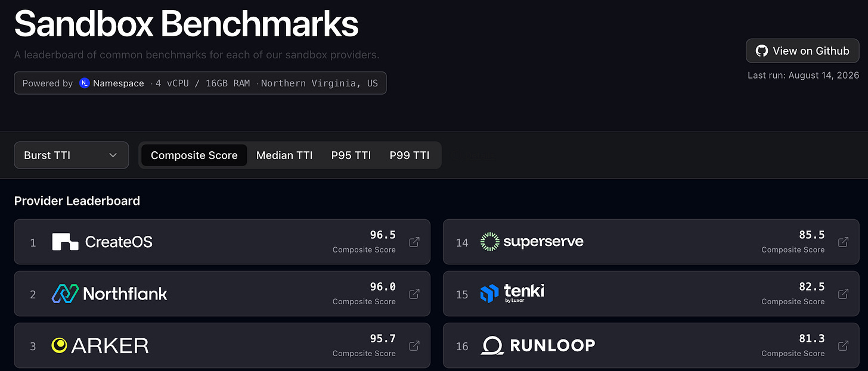868x371 pixels.
Task: Click the Northflank logo
Action: [x=110, y=294]
